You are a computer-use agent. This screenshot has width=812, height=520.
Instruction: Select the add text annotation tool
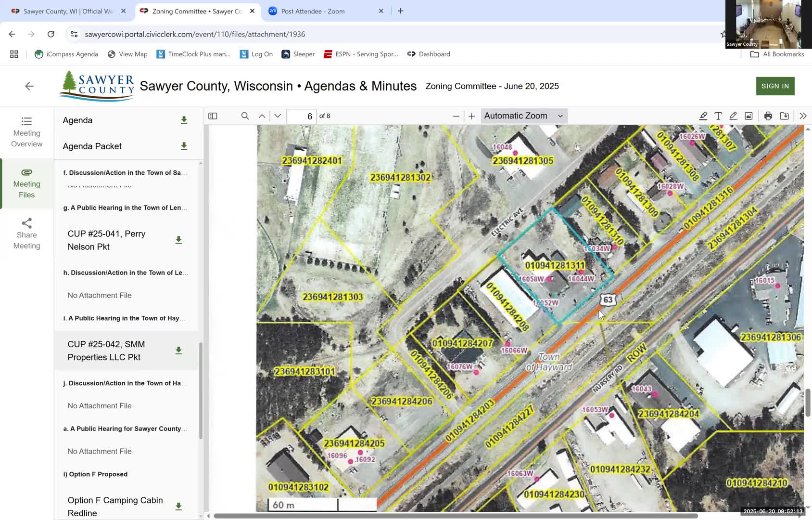[718, 116]
